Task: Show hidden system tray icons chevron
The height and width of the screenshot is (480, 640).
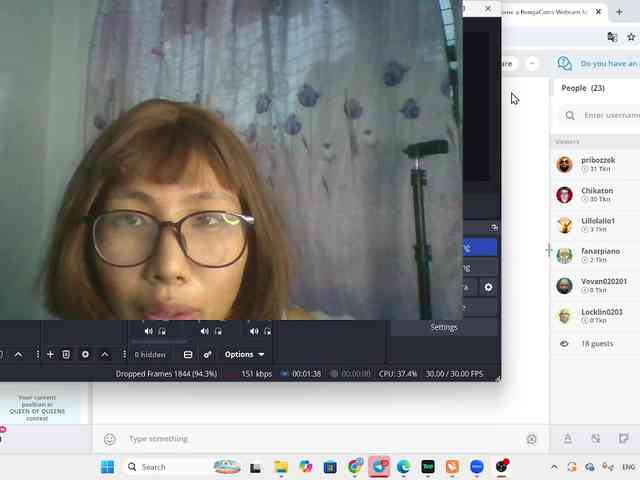Action: (554, 467)
